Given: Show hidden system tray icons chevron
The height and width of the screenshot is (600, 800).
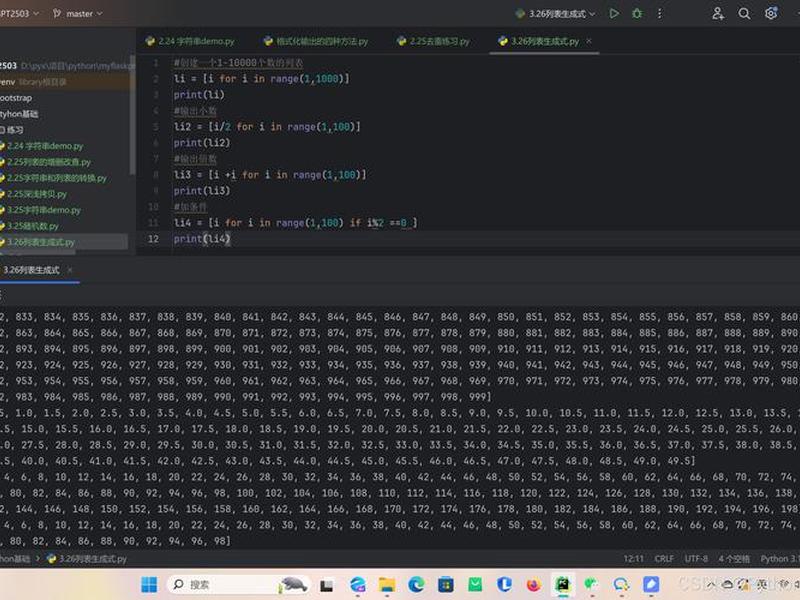Looking at the screenshot, I should pyautogui.click(x=710, y=585).
